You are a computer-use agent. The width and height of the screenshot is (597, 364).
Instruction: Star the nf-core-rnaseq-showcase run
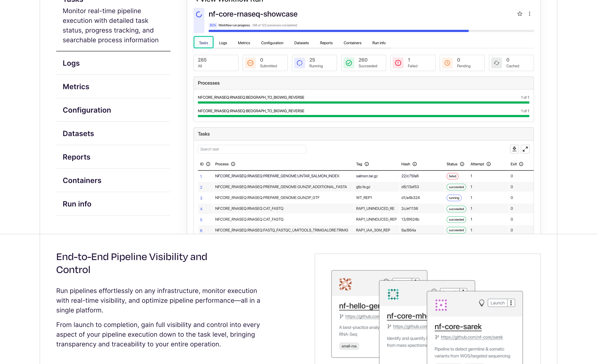point(520,14)
